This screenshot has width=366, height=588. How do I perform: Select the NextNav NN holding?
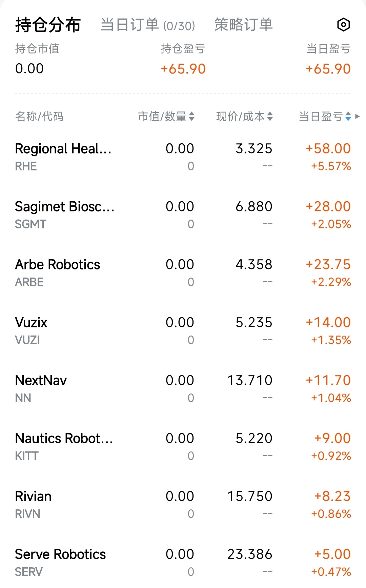pos(183,389)
